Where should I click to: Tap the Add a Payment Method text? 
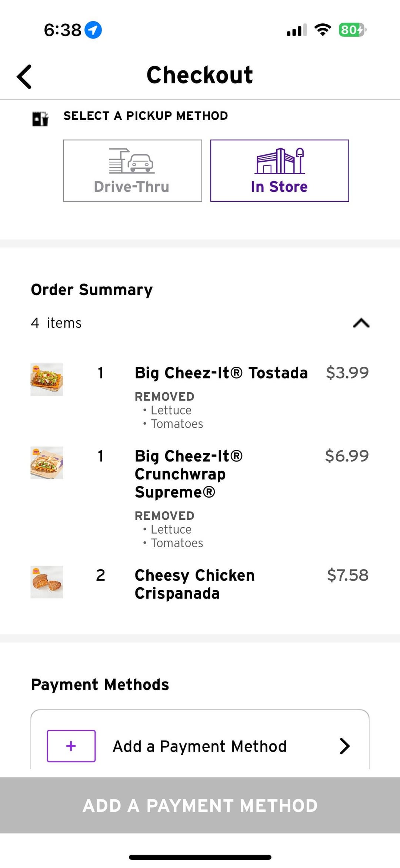(x=200, y=746)
